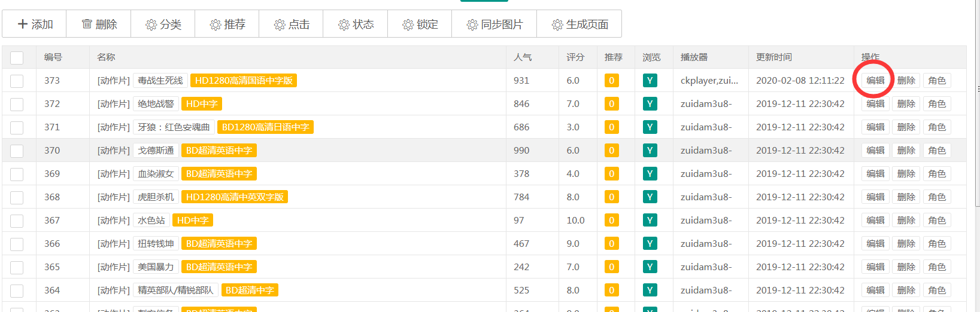The image size is (980, 312).
Task: Open the title 毒战生死线
Action: (160, 81)
